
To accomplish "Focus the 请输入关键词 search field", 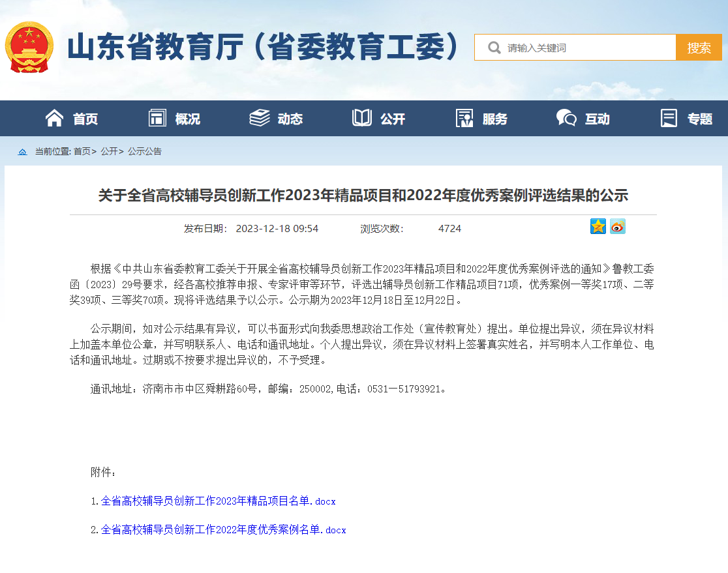I will pyautogui.click(x=587, y=48).
